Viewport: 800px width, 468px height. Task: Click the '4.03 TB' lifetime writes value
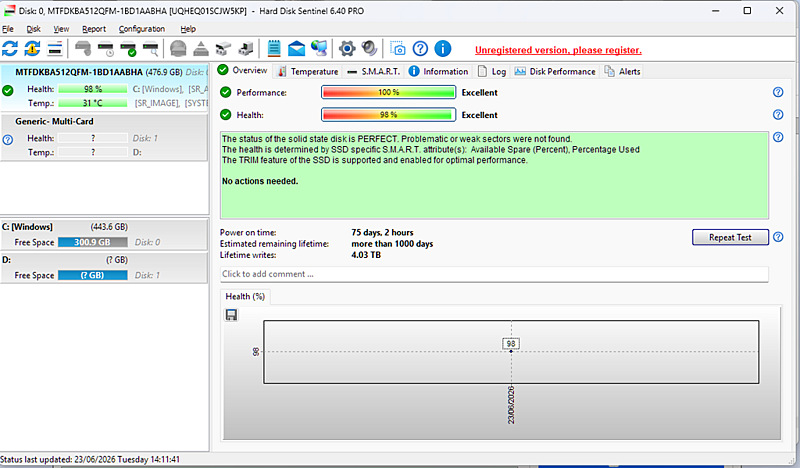[366, 255]
